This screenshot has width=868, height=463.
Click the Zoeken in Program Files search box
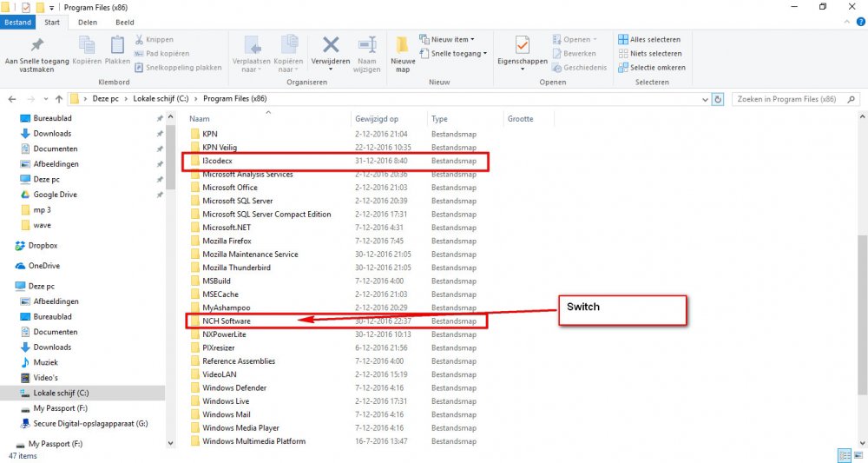(792, 99)
